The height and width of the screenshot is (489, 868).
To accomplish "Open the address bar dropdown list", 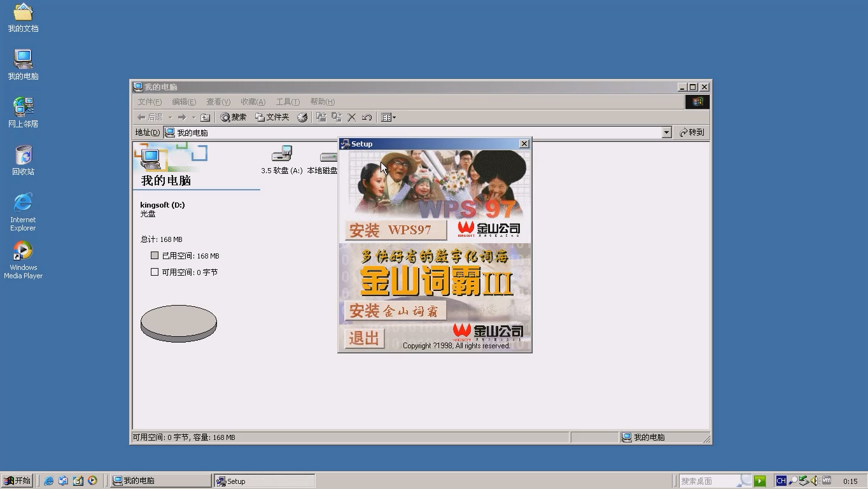I will (x=667, y=132).
